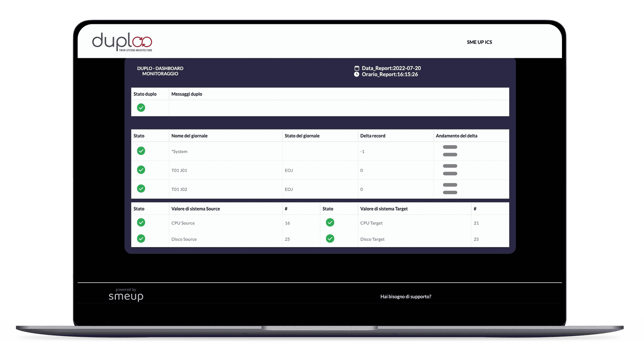Click the CPU Source green status icon
The height and width of the screenshot is (355, 644).
[141, 222]
